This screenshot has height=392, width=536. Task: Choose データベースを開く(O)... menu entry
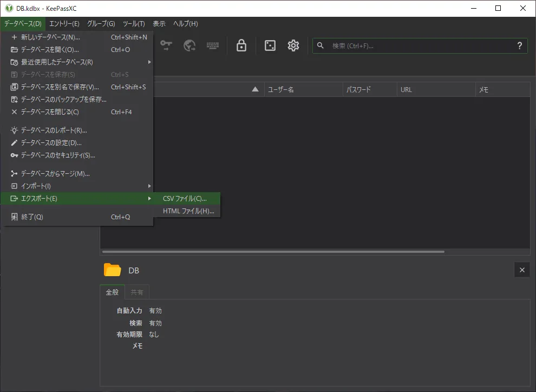coord(77,50)
